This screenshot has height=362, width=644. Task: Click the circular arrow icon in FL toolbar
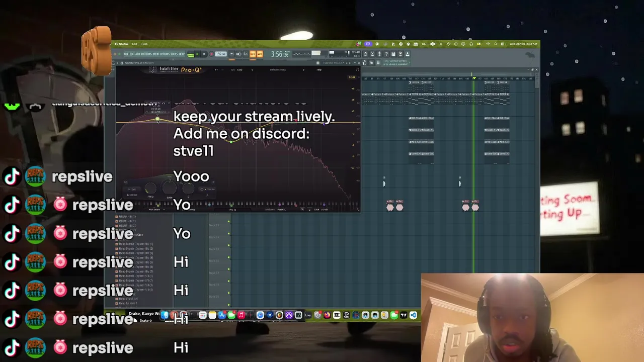365,54
